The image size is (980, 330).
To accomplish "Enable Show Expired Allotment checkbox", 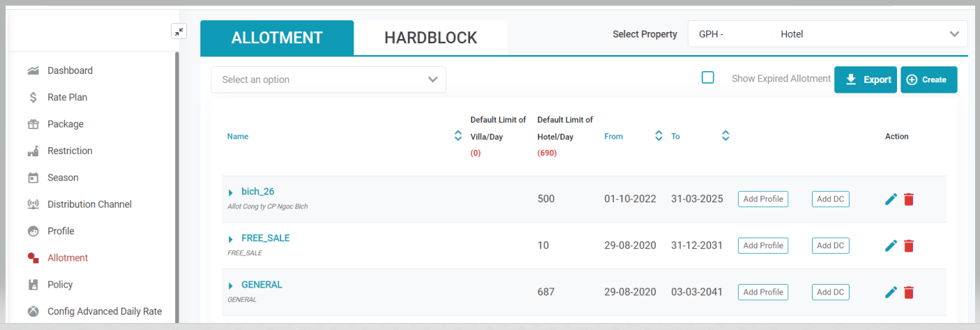I will tap(708, 78).
